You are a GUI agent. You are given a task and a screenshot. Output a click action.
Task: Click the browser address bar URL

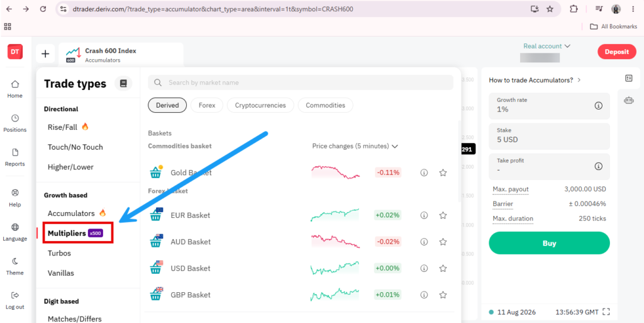[x=213, y=9]
